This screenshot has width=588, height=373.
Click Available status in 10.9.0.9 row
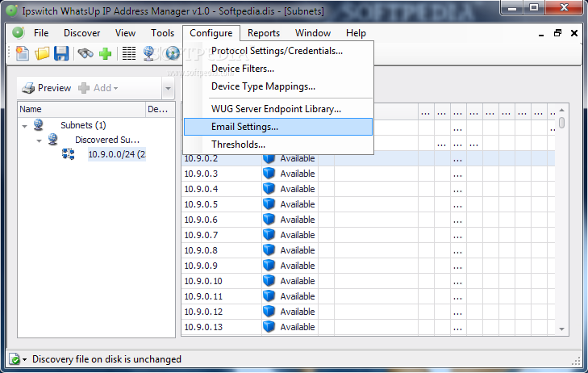point(298,266)
